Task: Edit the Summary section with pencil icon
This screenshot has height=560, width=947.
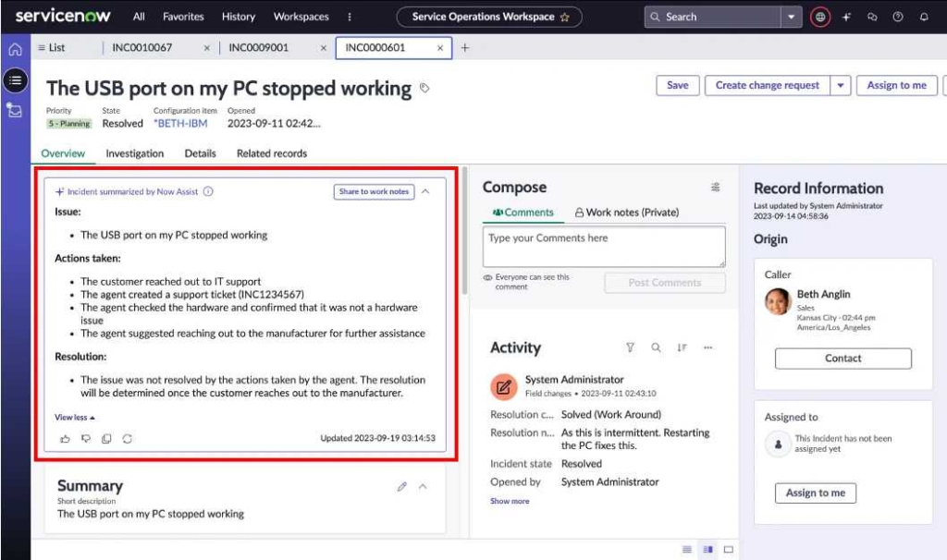Action: coord(401,486)
